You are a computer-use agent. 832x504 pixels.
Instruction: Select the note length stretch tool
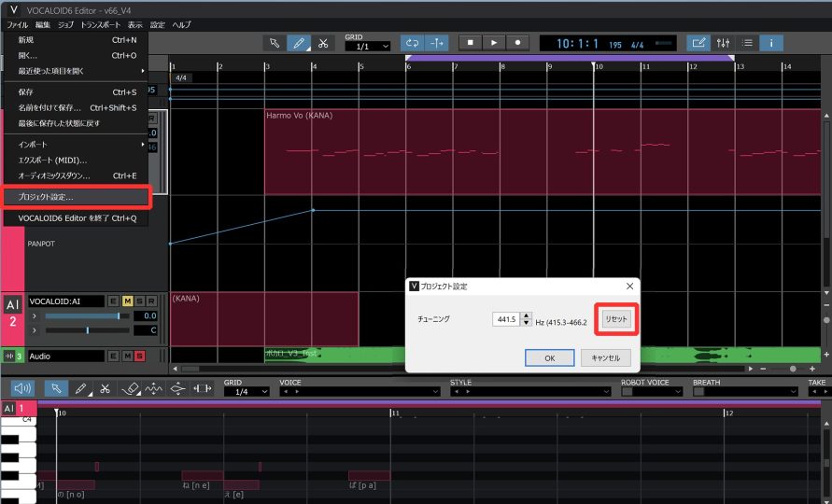coord(202,388)
